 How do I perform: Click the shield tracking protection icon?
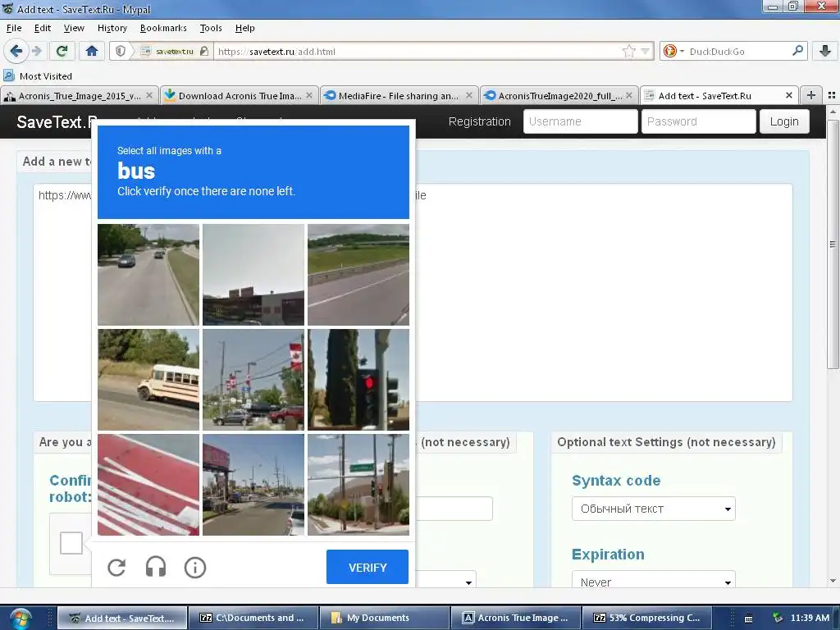(x=121, y=51)
